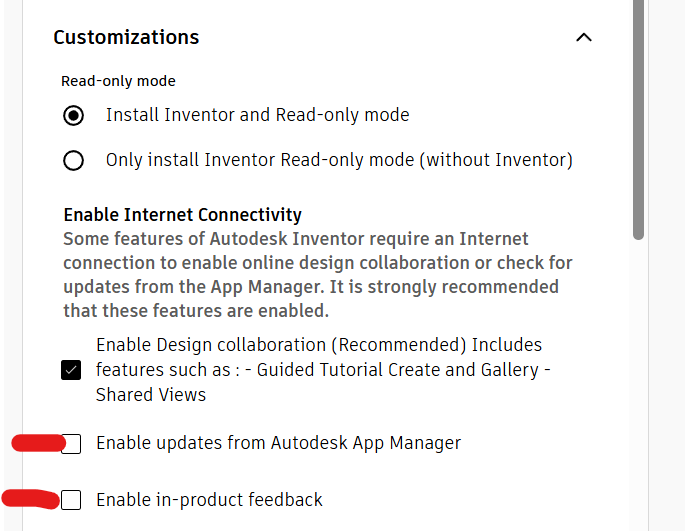Click 'Enable updates from Autodesk App Manager' label
Image resolution: width=685 pixels, height=531 pixels.
[x=278, y=443]
